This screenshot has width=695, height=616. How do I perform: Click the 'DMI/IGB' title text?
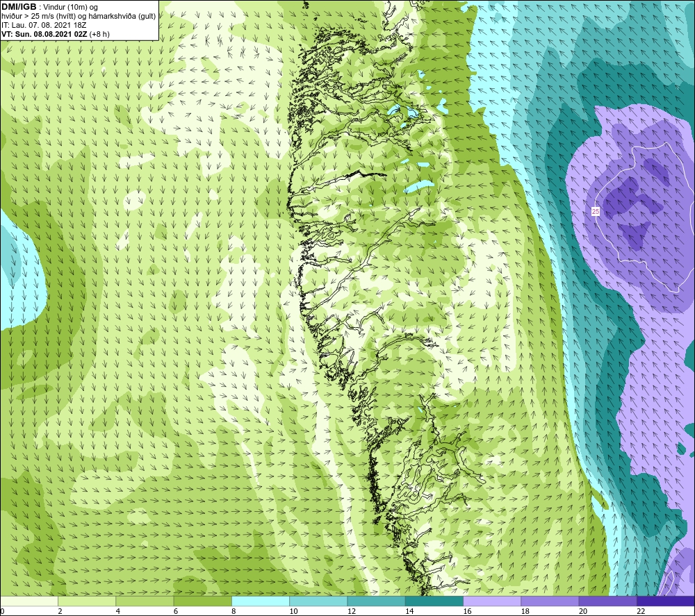[x=19, y=7]
